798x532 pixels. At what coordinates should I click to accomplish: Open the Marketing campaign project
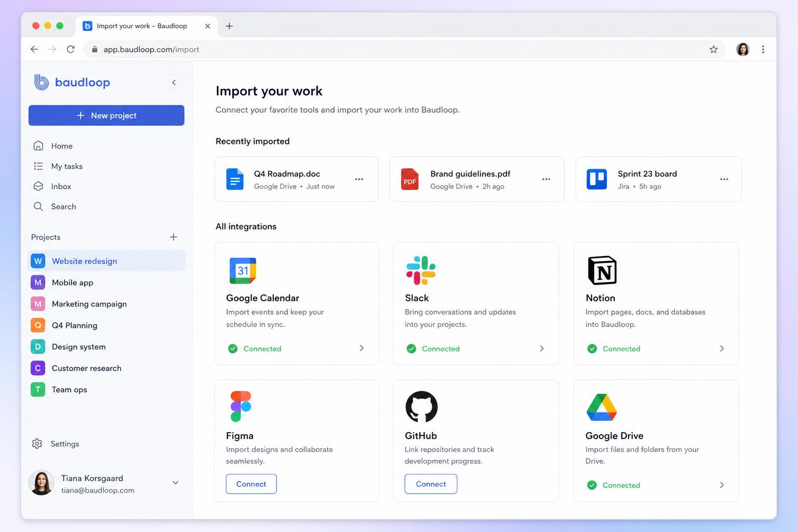[x=107, y=304]
